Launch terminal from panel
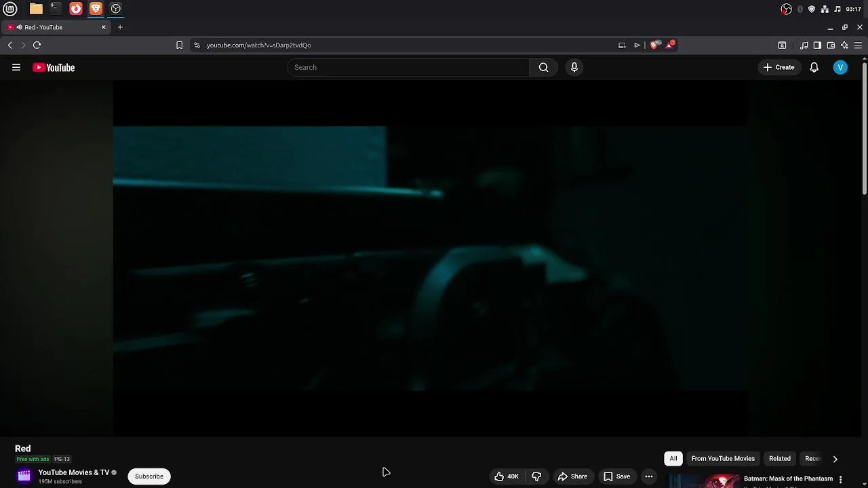The image size is (868, 488). (x=56, y=9)
